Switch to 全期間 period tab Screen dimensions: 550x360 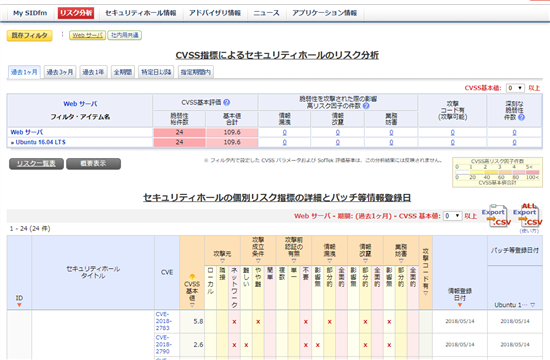click(x=123, y=72)
